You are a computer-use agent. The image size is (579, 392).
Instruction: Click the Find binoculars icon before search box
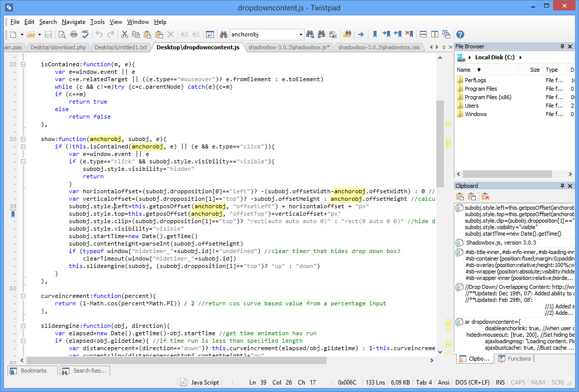[223, 34]
